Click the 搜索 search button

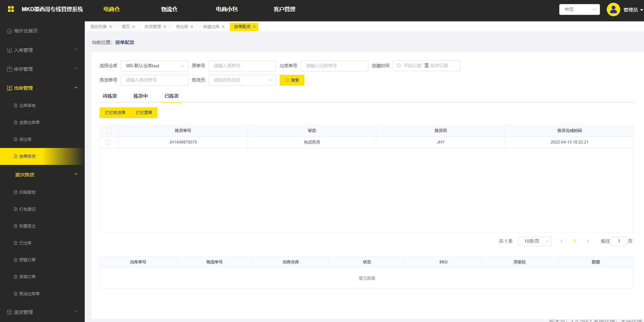[x=292, y=80]
